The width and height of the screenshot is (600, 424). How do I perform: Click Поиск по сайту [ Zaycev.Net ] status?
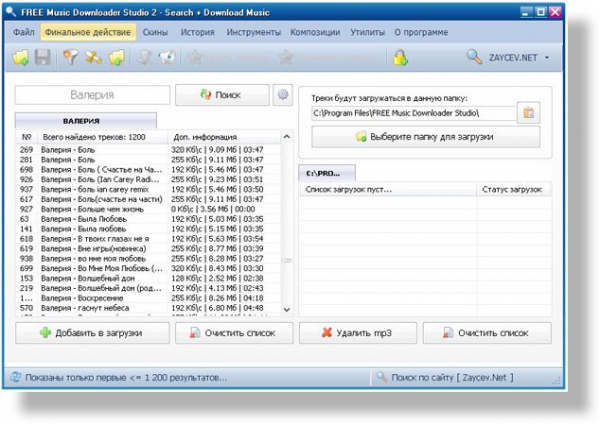coord(452,378)
